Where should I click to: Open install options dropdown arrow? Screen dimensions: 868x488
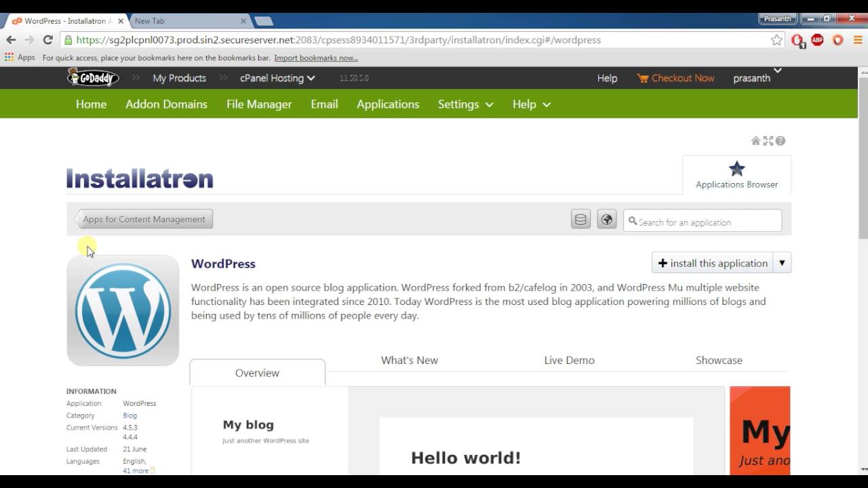(782, 263)
